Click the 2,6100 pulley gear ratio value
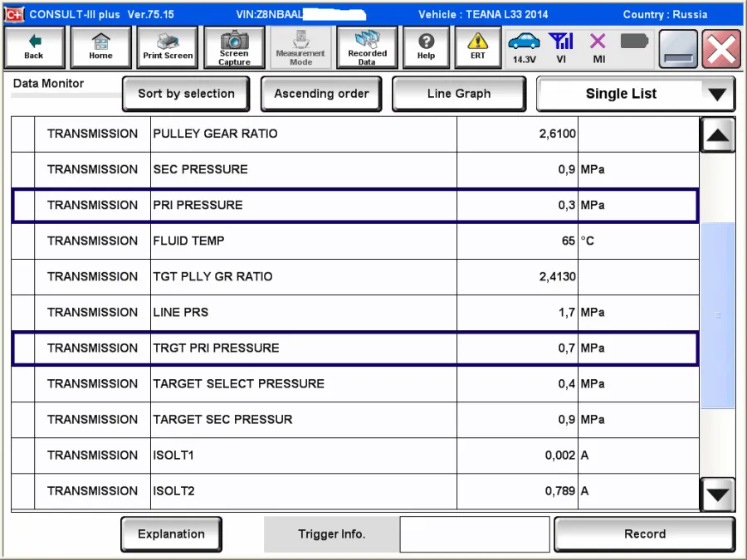 click(x=558, y=134)
